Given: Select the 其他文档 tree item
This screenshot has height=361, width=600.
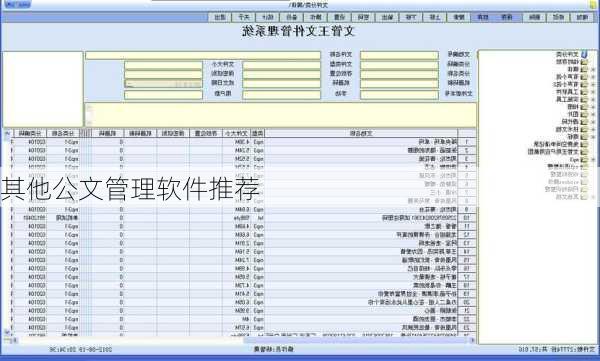Looking at the screenshot, I should click(567, 197).
